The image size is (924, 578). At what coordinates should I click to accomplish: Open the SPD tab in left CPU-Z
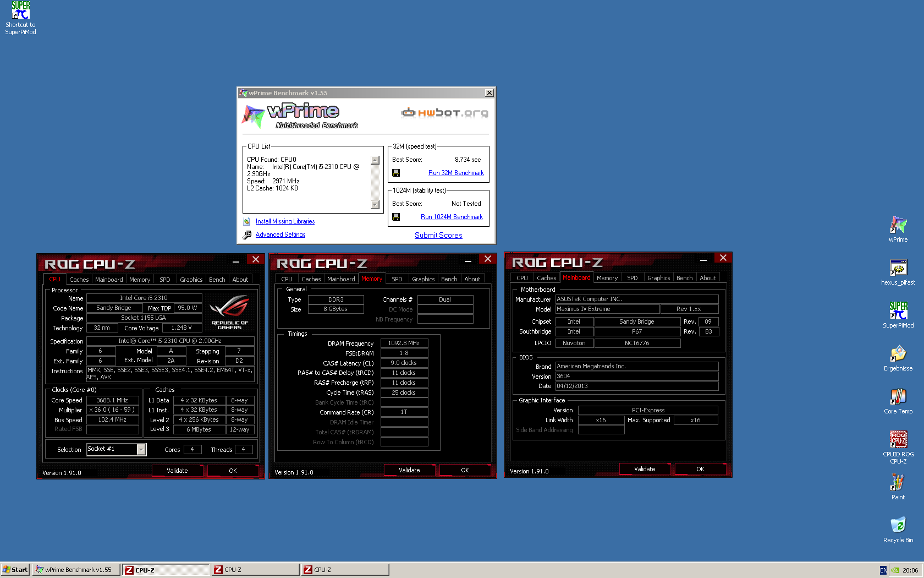[164, 280]
